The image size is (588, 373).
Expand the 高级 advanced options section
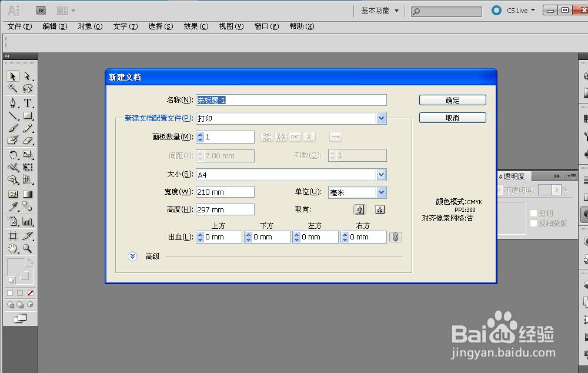pos(132,256)
